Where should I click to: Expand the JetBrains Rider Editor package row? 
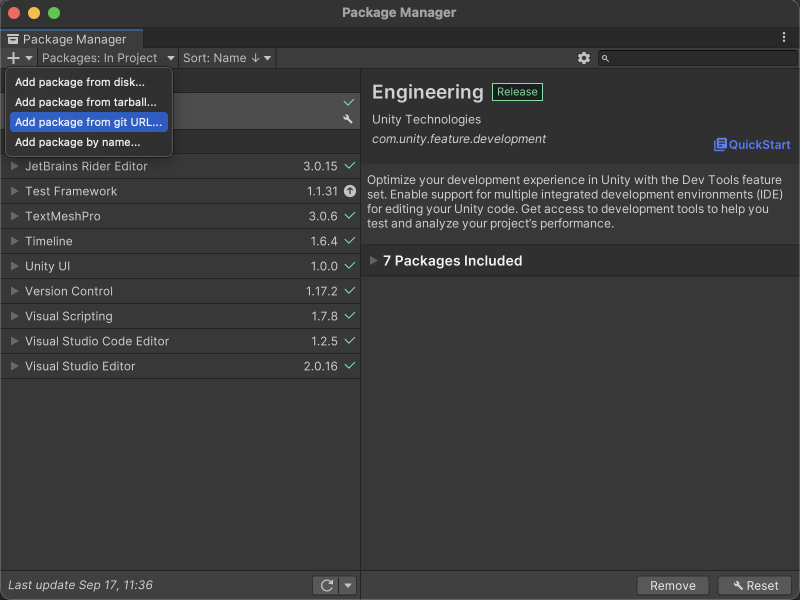point(15,166)
